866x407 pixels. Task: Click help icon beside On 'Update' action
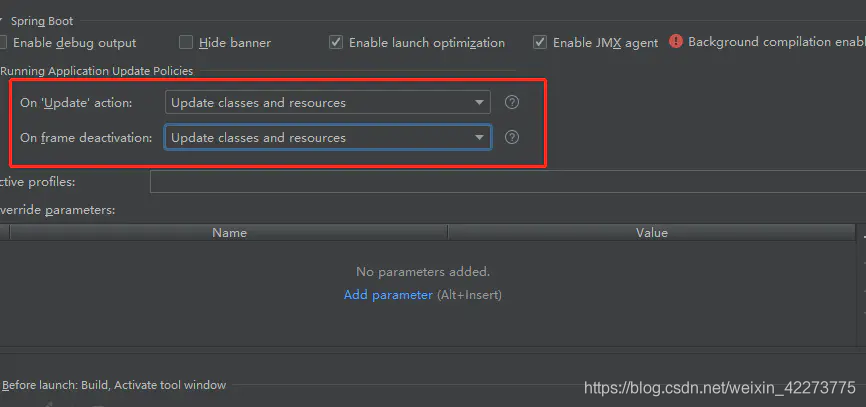pyautogui.click(x=512, y=102)
